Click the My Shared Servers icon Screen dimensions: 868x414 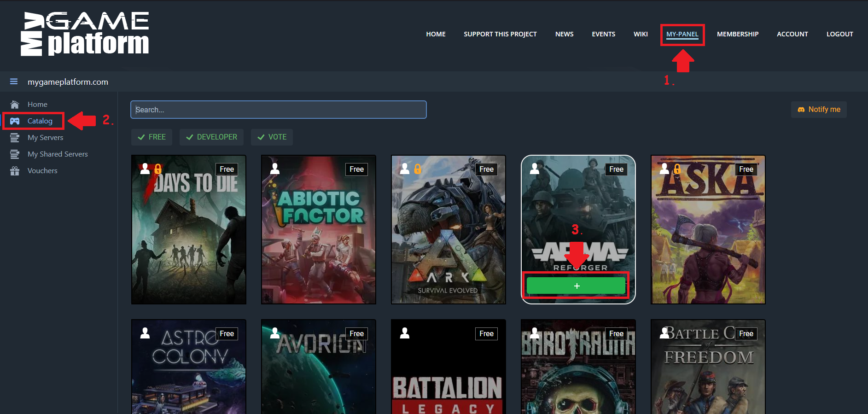[15, 154]
